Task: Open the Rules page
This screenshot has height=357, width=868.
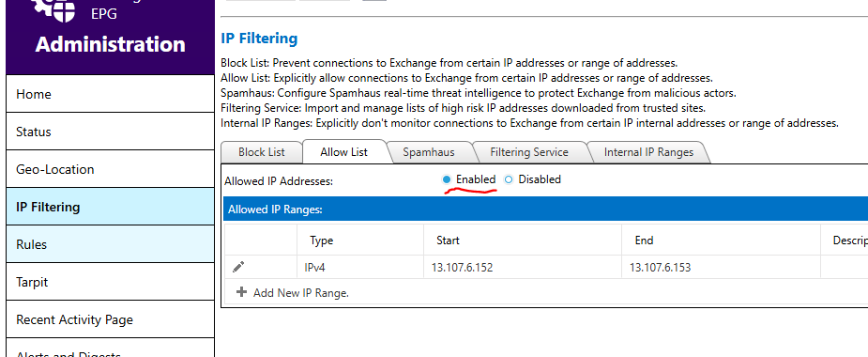Action: (x=110, y=244)
